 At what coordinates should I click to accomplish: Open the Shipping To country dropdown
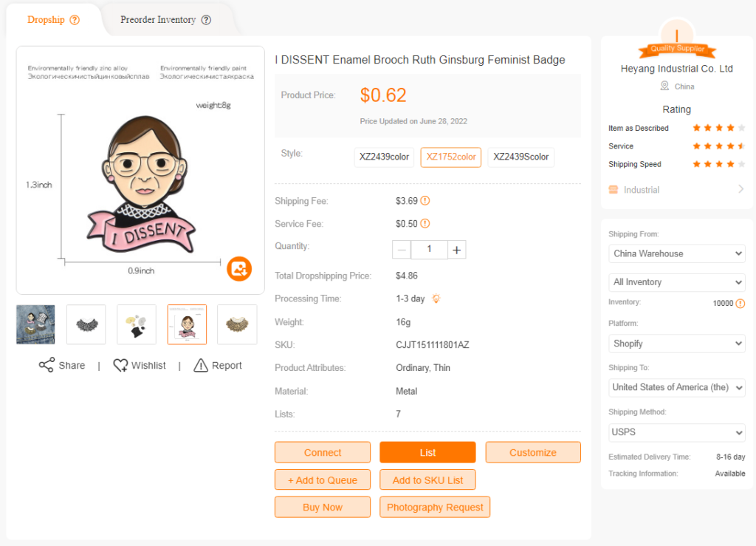677,387
